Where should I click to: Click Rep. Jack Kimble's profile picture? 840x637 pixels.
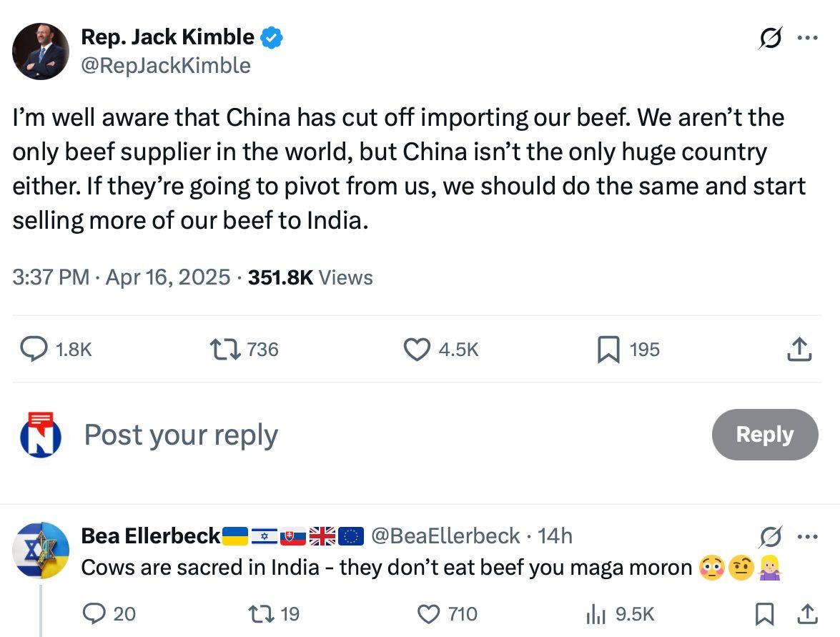pos(41,51)
